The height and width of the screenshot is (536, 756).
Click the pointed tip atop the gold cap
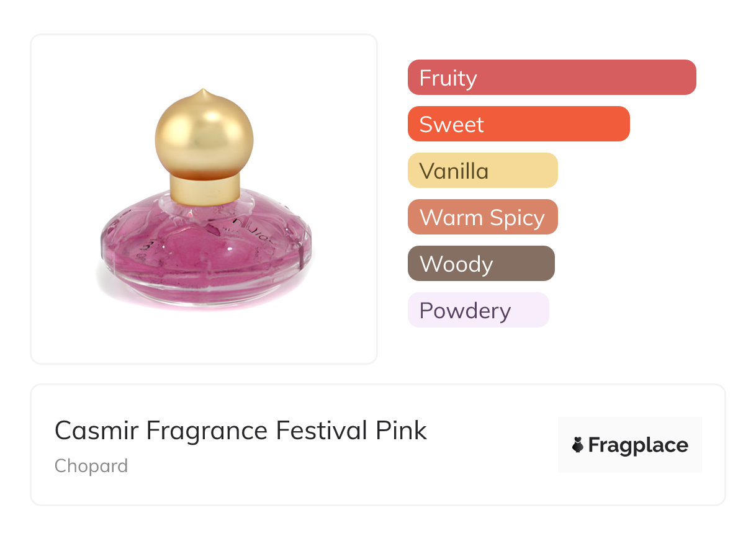pos(203,93)
